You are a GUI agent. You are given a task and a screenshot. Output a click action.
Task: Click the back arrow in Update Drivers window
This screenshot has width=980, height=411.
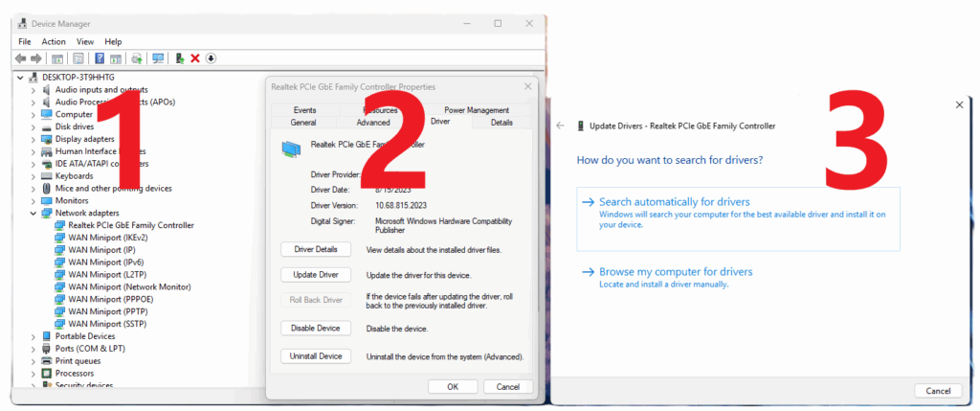(560, 126)
